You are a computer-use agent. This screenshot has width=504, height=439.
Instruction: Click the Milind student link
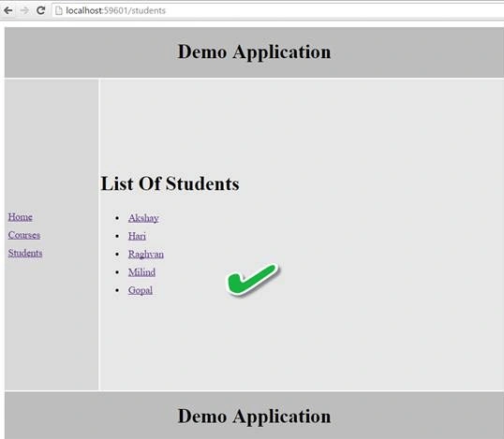(141, 272)
